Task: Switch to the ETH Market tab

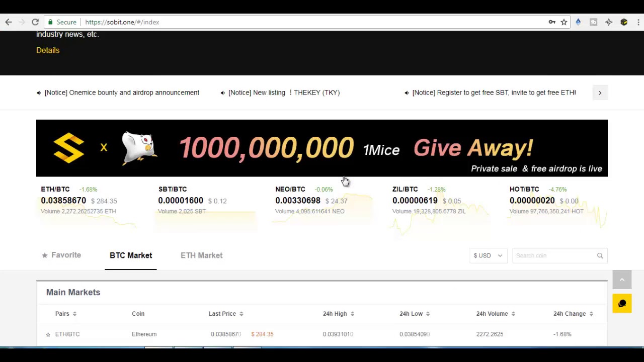Action: 201,255
